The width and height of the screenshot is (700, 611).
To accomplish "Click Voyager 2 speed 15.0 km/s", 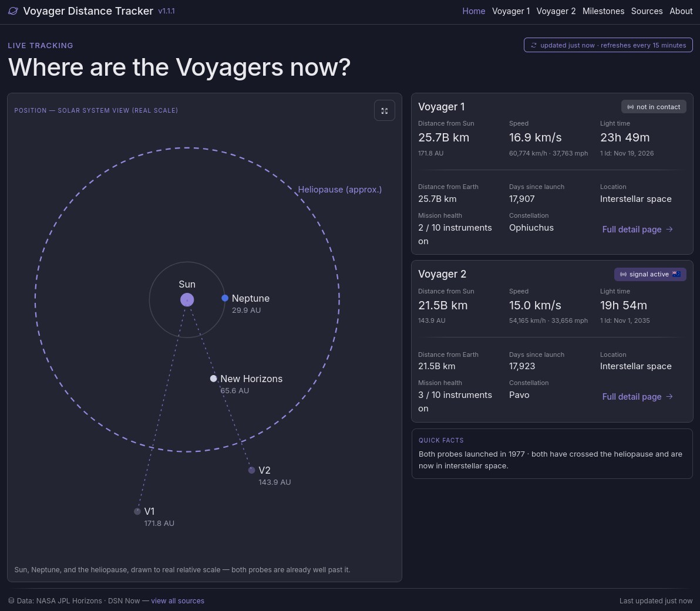I will [535, 305].
